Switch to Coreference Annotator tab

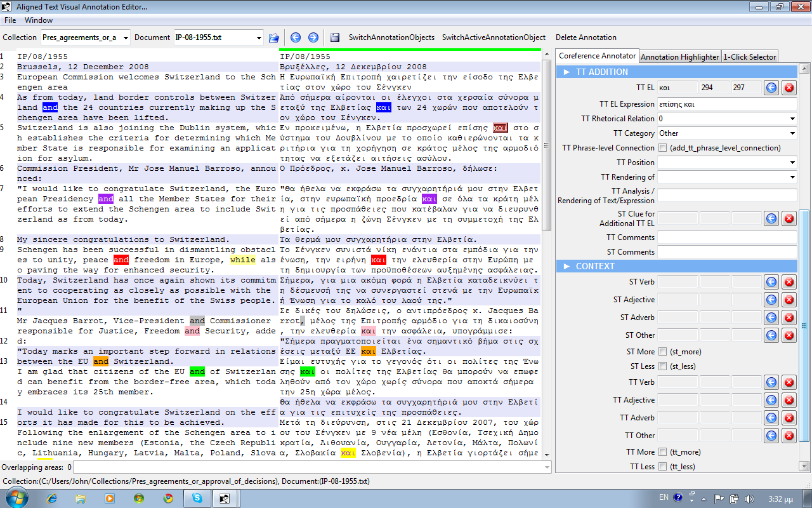point(597,56)
